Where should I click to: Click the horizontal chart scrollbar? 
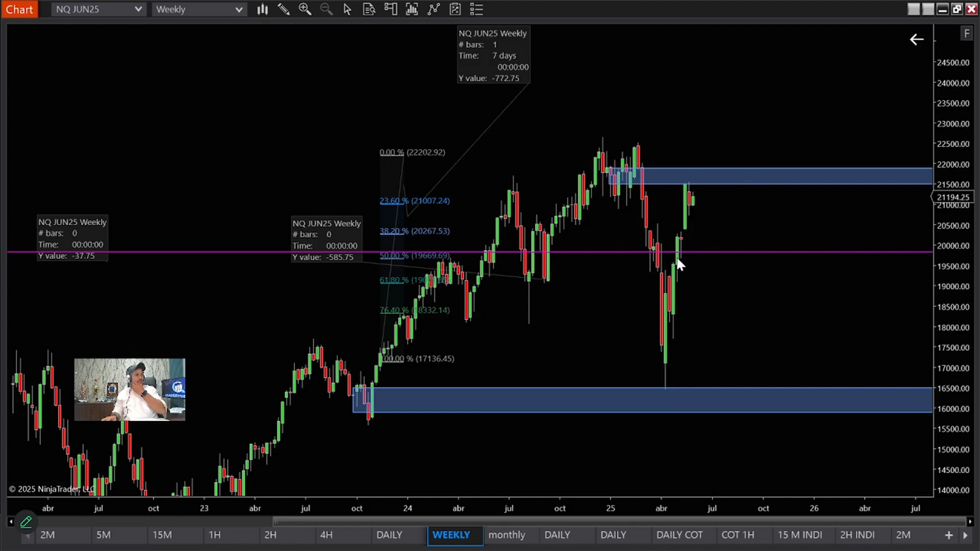[621, 521]
